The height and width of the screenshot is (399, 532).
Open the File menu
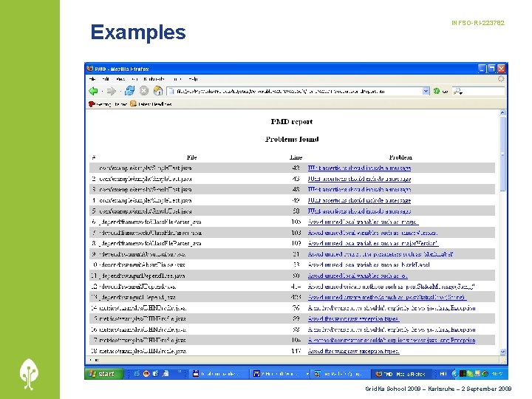pos(92,79)
